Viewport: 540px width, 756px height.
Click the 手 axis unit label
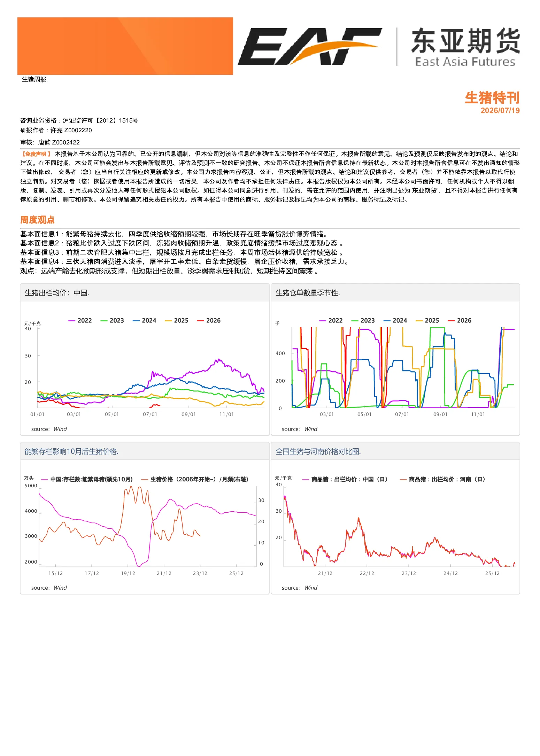tap(277, 324)
